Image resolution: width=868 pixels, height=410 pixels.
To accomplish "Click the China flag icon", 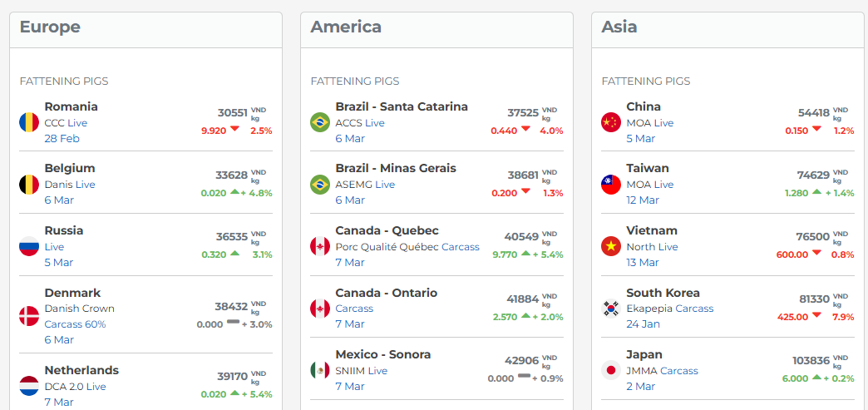I will coord(611,122).
